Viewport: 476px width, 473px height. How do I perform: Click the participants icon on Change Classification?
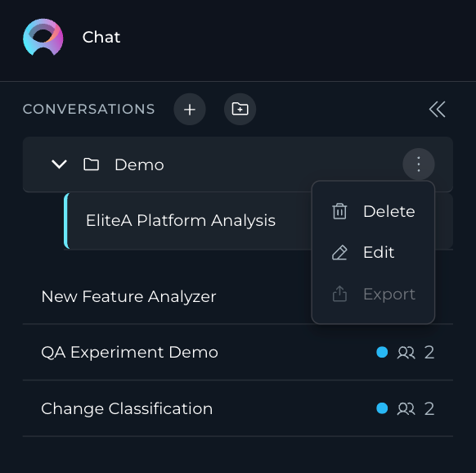coord(406,409)
